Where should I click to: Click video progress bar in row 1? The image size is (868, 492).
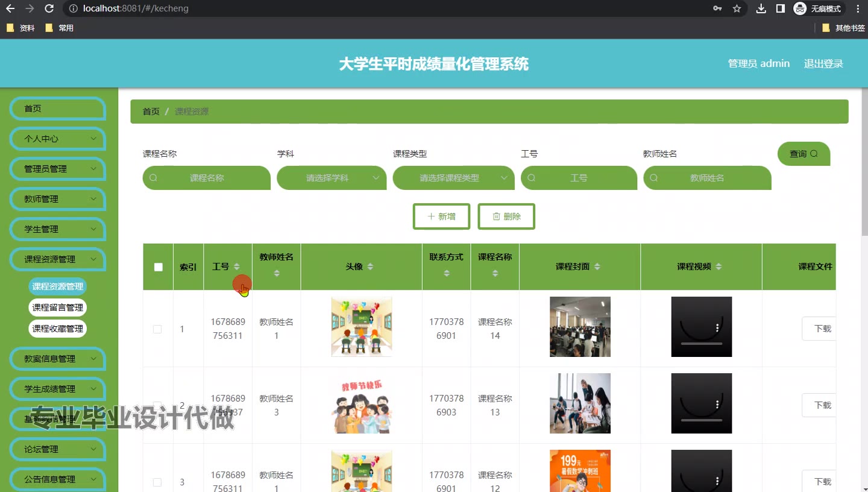coord(702,344)
